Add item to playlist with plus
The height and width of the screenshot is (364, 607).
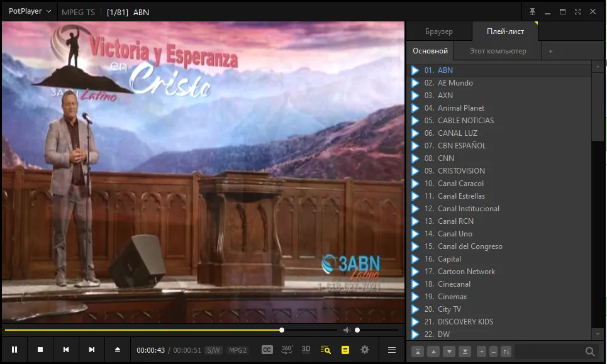[x=482, y=351]
